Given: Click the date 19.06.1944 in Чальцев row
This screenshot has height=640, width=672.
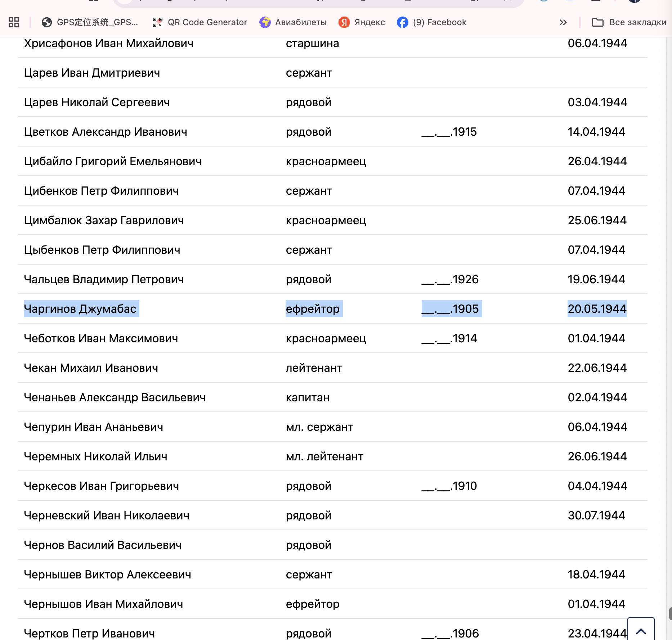Looking at the screenshot, I should click(596, 279).
